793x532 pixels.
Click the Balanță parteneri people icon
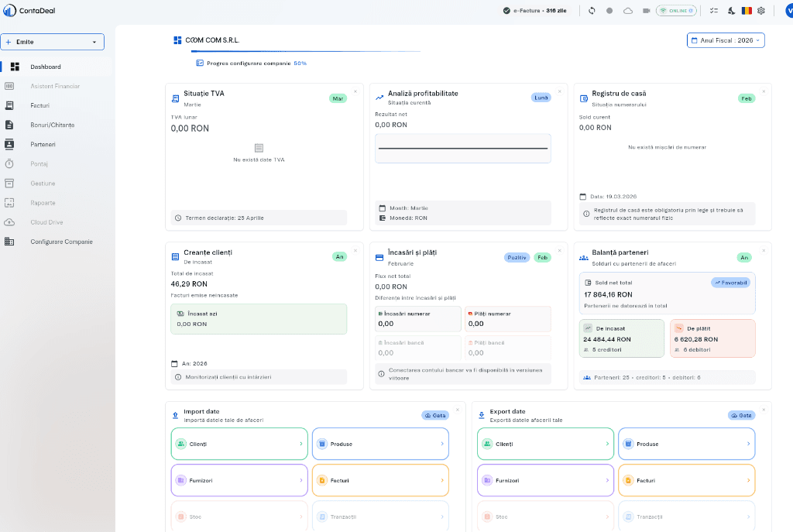(584, 258)
